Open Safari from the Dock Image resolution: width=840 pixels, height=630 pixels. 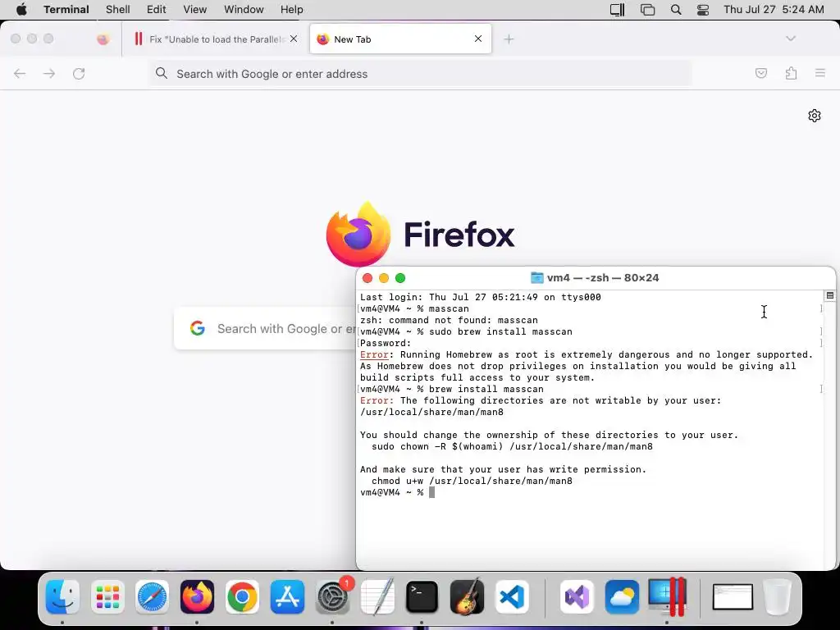152,597
